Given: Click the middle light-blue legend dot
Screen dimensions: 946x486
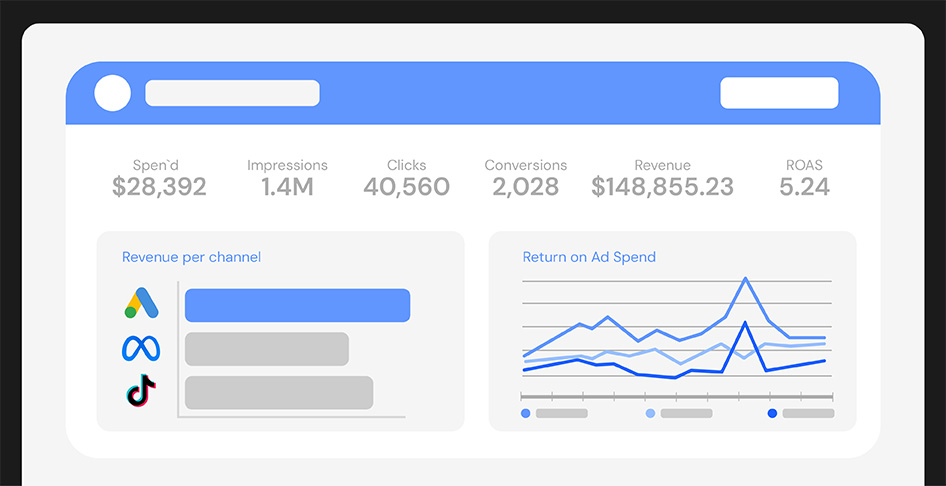Looking at the screenshot, I should pos(650,413).
